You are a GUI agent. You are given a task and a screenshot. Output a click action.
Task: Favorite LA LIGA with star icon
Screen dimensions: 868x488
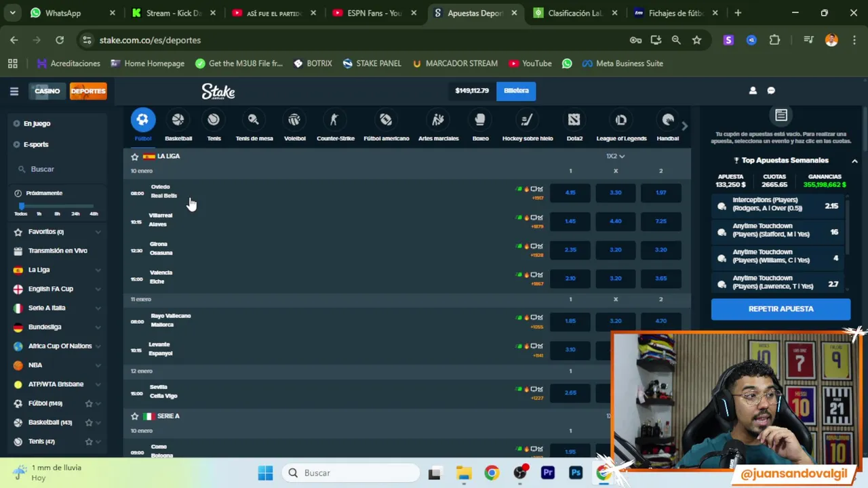134,157
